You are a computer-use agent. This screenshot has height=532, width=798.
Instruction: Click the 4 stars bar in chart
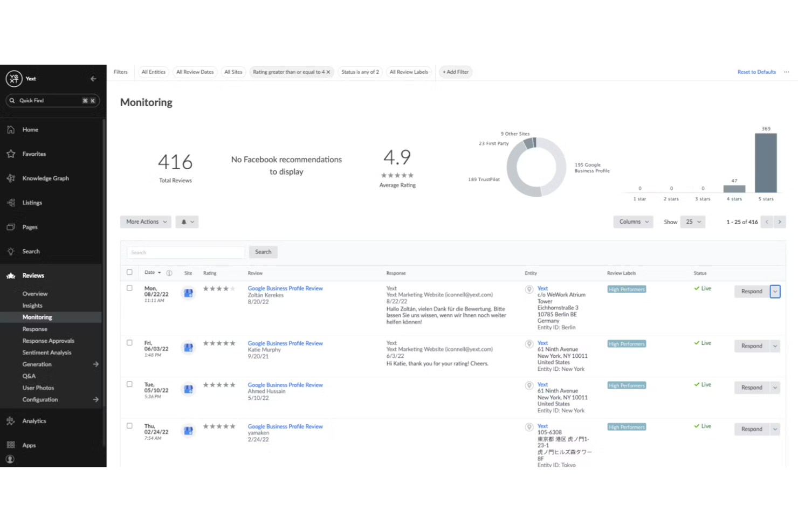point(734,189)
